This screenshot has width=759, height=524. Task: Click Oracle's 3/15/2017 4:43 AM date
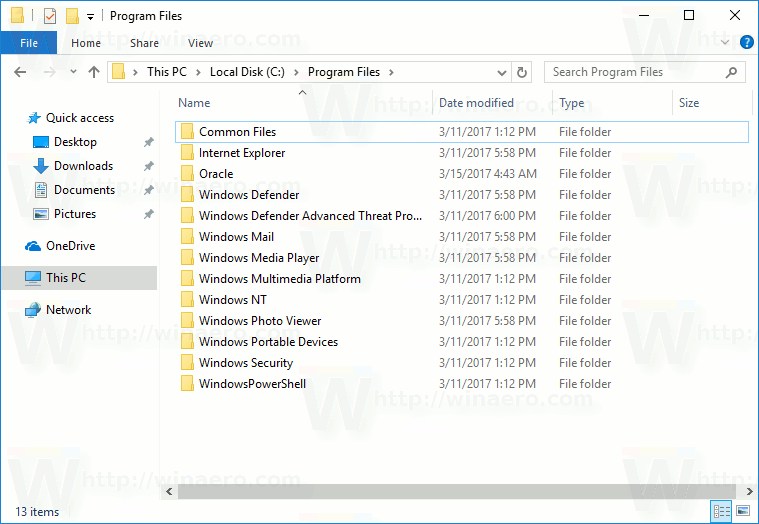coord(487,174)
